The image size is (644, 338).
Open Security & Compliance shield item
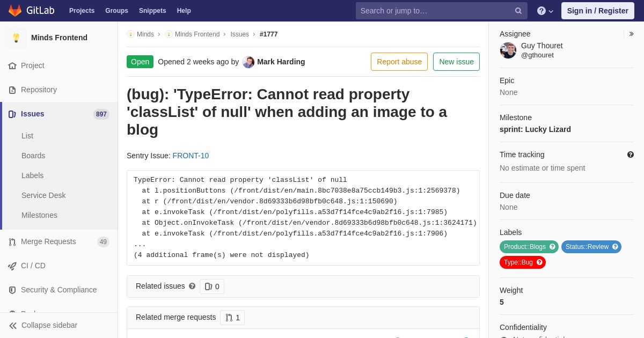pos(59,290)
